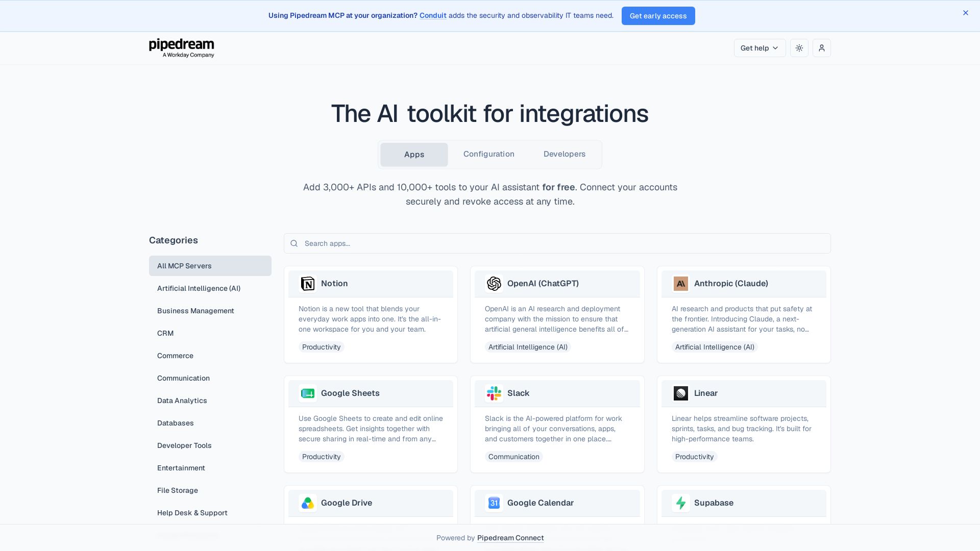The height and width of the screenshot is (551, 980).
Task: Open the Anthropic (Claude) card title
Action: pyautogui.click(x=731, y=284)
